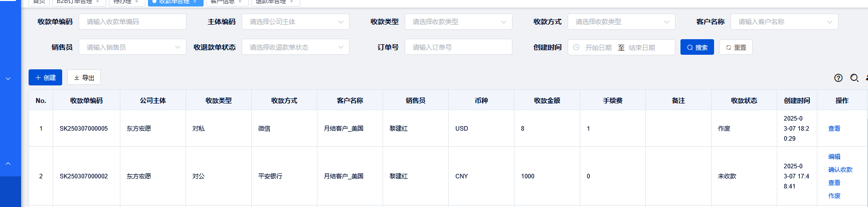Click the 重置 reset button
This screenshot has width=868, height=207.
[x=736, y=47]
